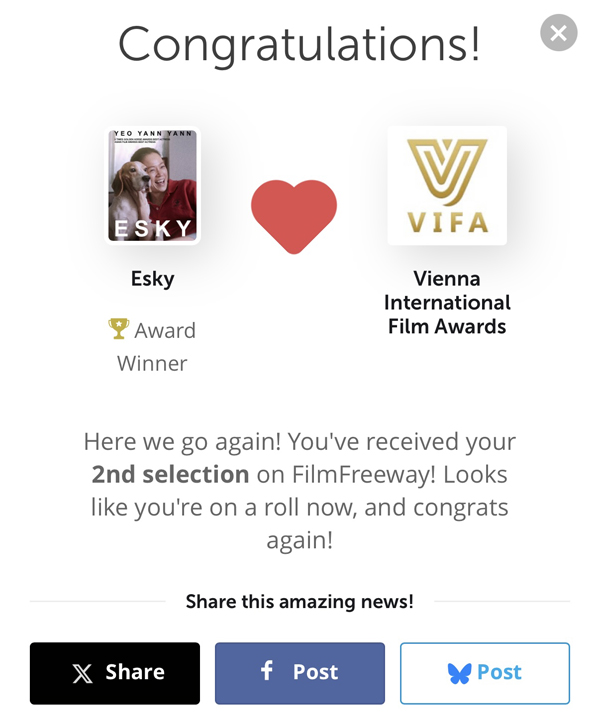
Task: Share the news on X
Action: point(115,673)
